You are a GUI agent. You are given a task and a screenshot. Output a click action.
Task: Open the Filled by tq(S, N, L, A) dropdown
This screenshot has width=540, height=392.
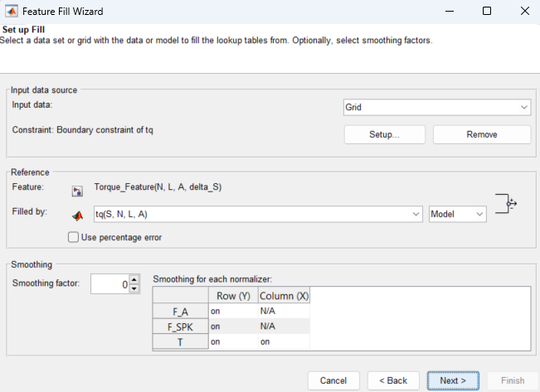[258, 214]
